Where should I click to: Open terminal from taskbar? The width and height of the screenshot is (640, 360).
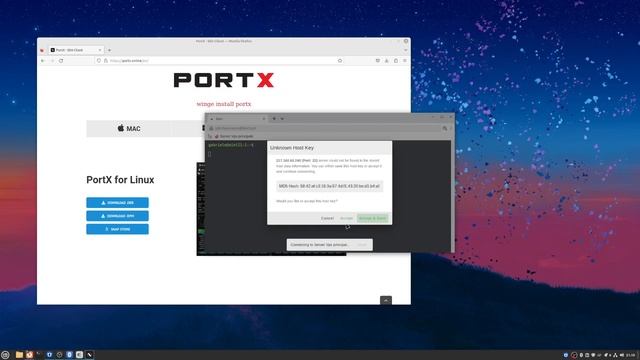tap(39, 355)
